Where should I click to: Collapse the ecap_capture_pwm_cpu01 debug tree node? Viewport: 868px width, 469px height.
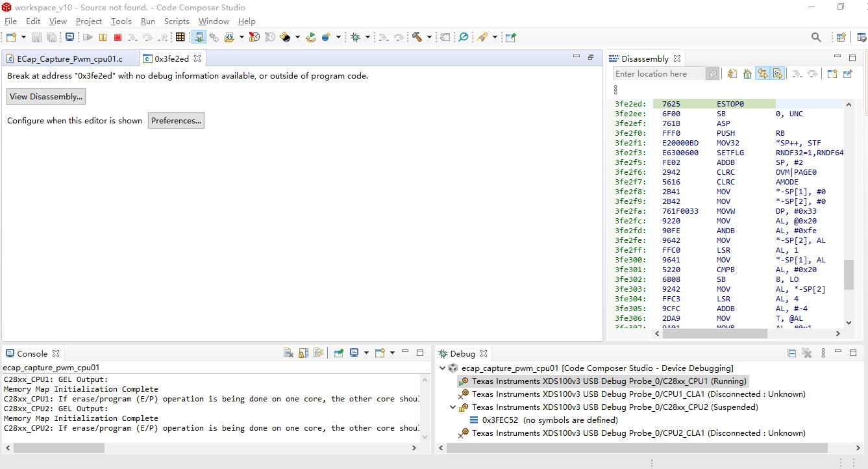point(443,368)
